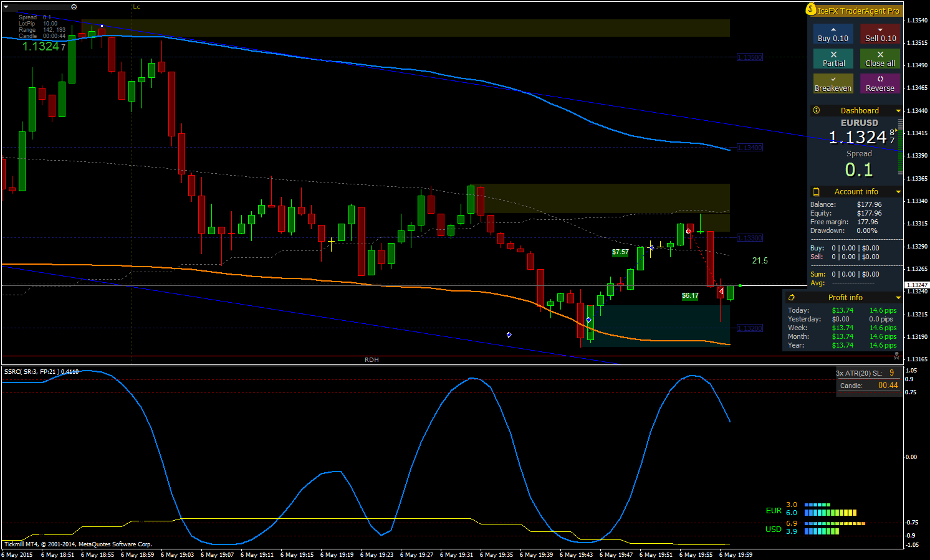Click the smiley face expert advisor icon
The image size is (930, 560).
point(74,7)
